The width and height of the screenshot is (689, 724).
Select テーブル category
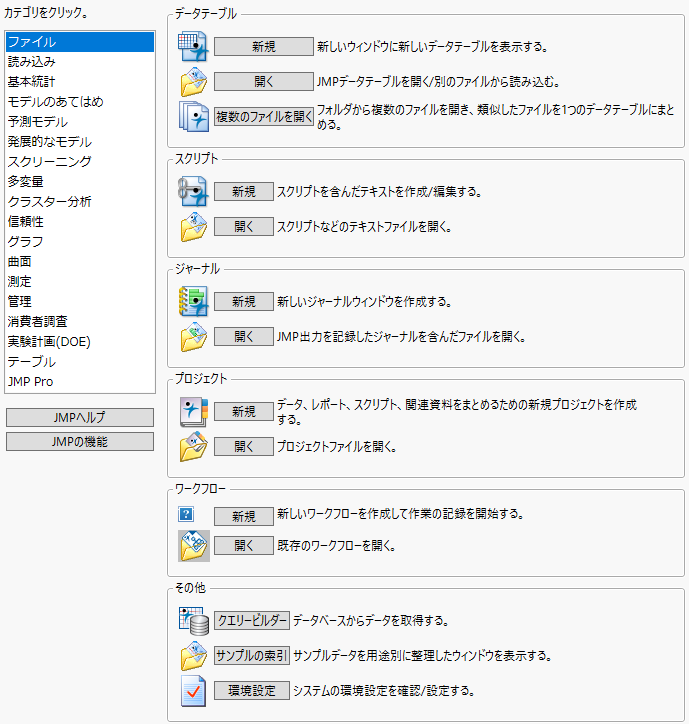coord(80,362)
